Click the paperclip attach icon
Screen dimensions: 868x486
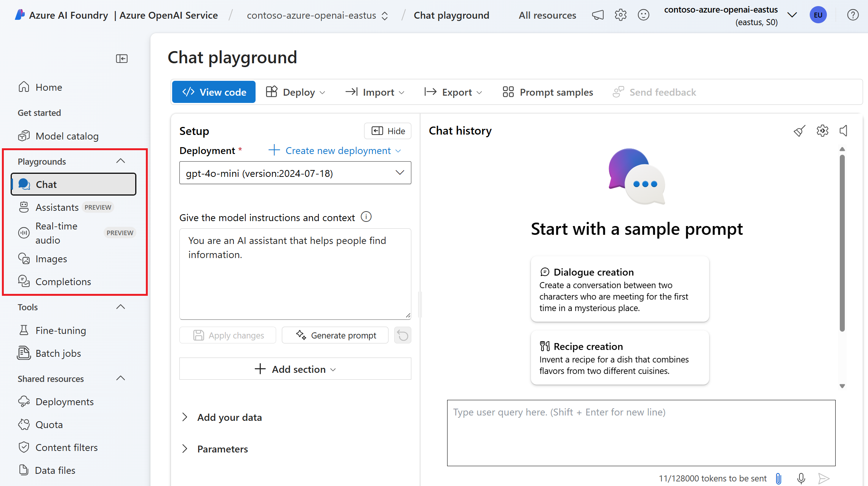click(778, 478)
